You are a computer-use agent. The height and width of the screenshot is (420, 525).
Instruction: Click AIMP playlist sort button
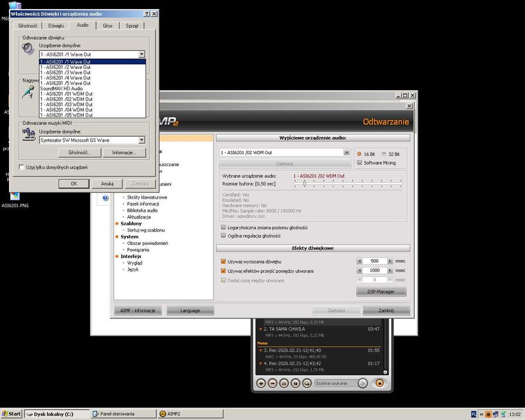coord(284,383)
